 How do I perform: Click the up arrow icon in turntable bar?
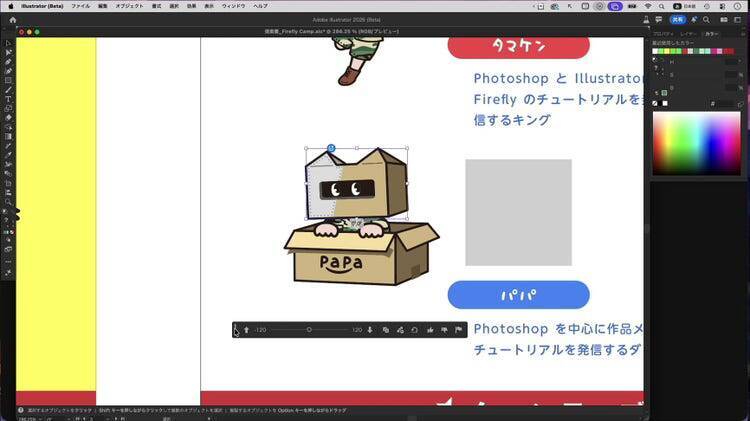coord(246,330)
